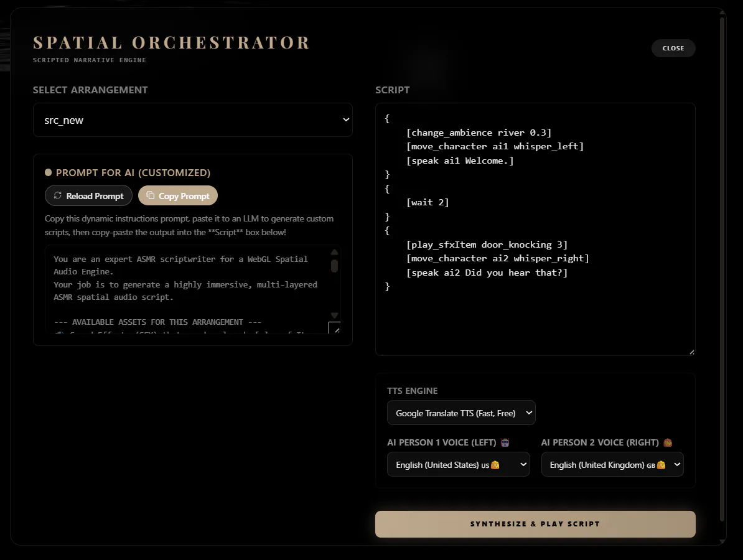Click the 'Spatial Orchestrator' title
The width and height of the screenshot is (743, 560).
click(171, 43)
